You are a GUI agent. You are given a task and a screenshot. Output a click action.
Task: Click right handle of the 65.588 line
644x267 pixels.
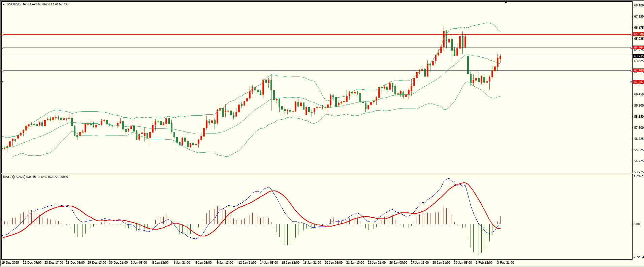[x=631, y=34]
